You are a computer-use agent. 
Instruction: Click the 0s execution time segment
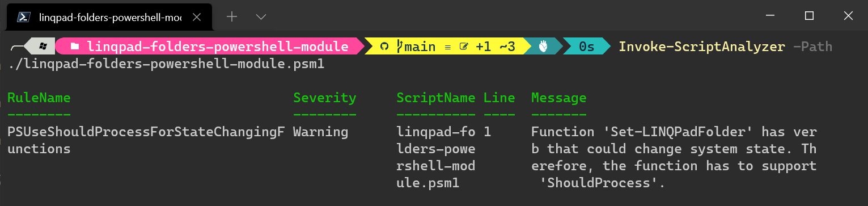pos(586,47)
